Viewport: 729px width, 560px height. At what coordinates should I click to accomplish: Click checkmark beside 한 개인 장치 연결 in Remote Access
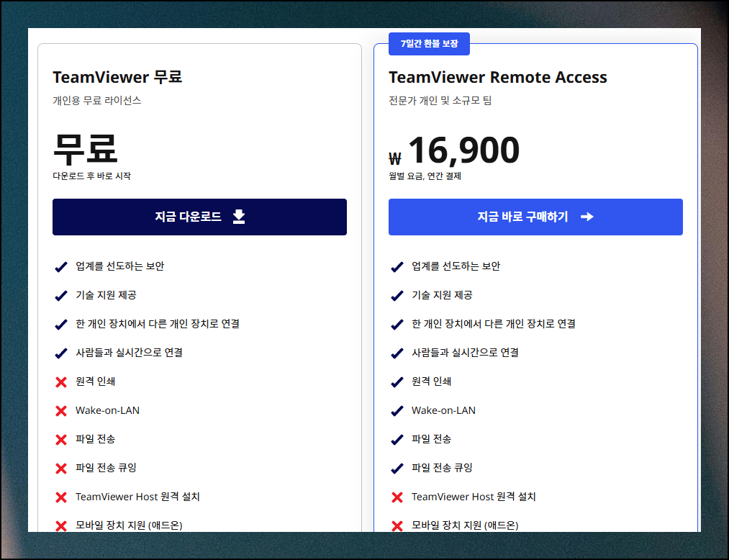coord(397,325)
